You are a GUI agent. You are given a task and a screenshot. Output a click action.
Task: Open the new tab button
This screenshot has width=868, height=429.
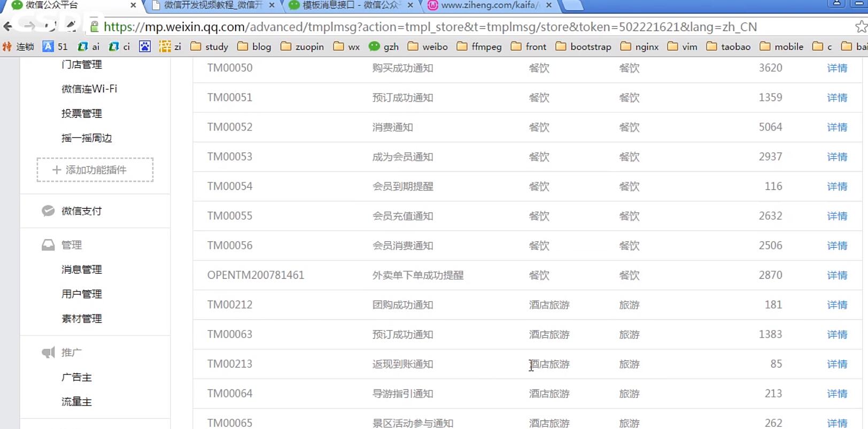(572, 5)
